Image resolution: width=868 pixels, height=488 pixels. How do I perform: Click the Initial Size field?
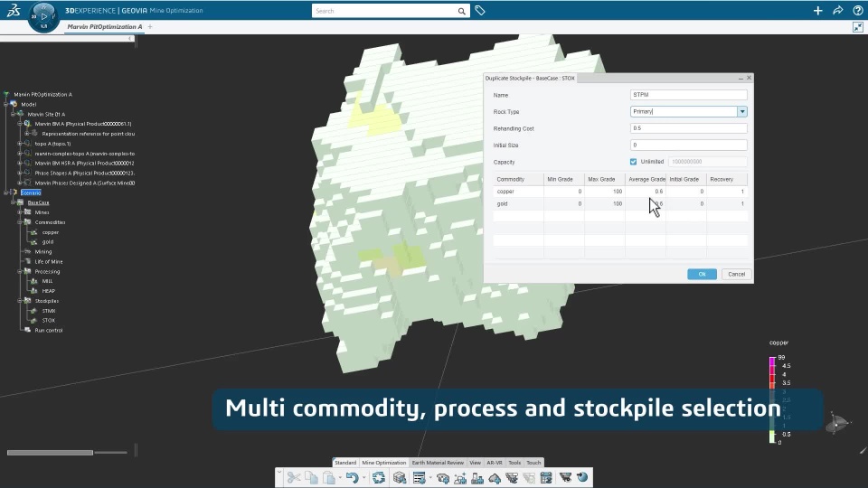point(689,145)
